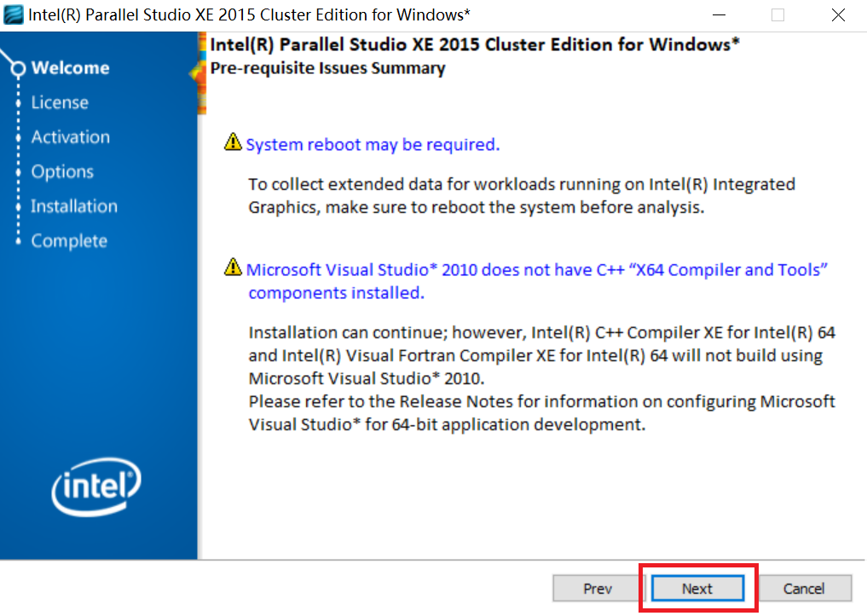Viewport: 867px width, 616px height.
Task: Open the System reboot may be required link
Action: 373,144
